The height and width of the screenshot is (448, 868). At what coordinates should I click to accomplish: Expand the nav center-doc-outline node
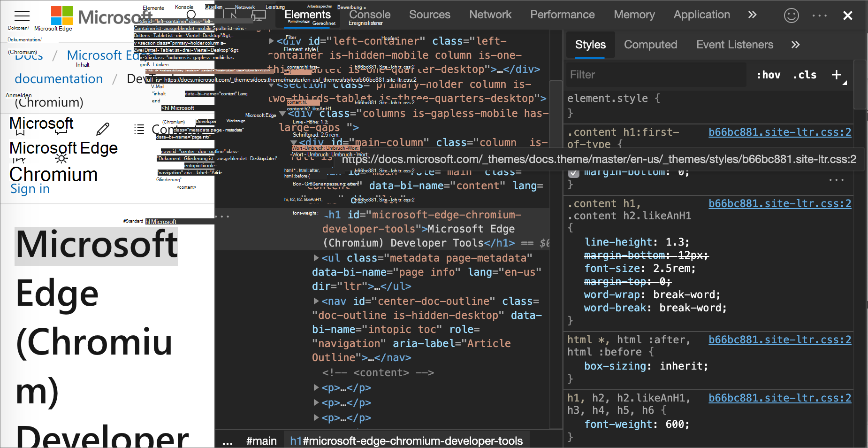(x=317, y=301)
